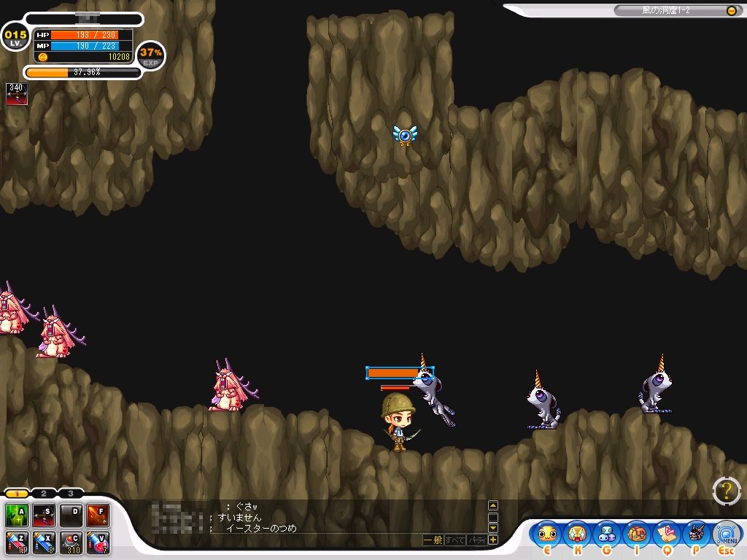The height and width of the screenshot is (560, 747).
Task: Target the sitting unicorn monster in the middle
Action: tap(543, 401)
